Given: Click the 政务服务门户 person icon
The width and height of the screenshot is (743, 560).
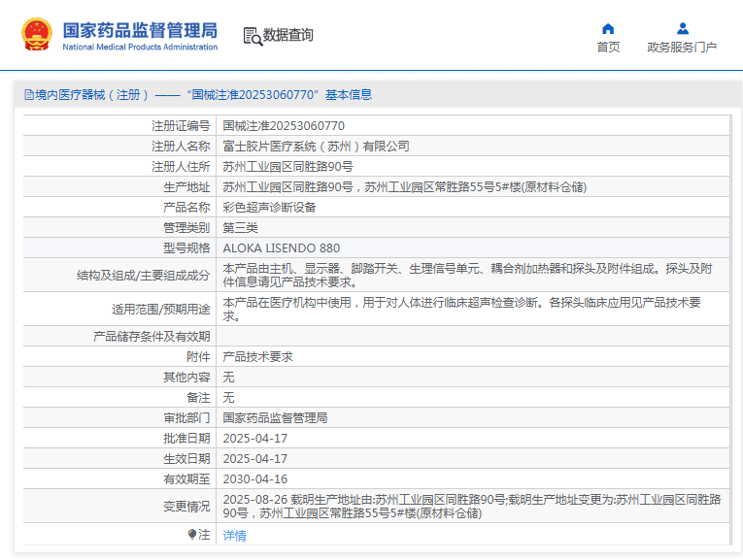Looking at the screenshot, I should [x=682, y=28].
